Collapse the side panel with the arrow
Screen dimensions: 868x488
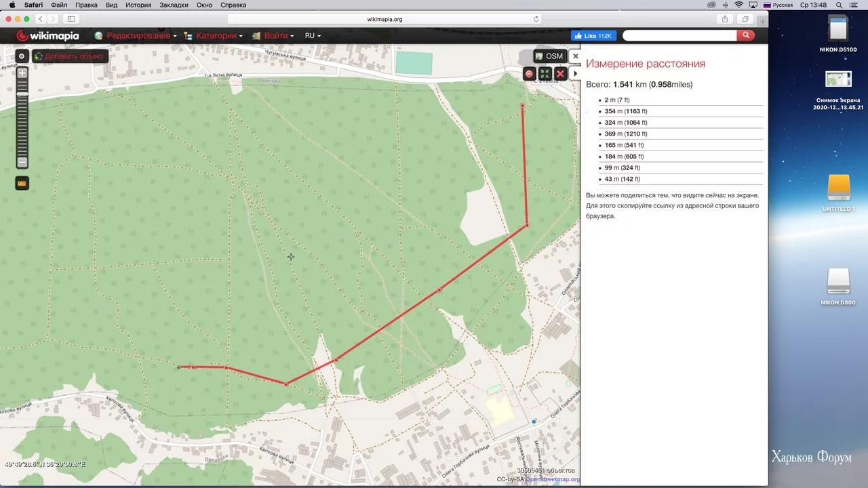[x=576, y=73]
